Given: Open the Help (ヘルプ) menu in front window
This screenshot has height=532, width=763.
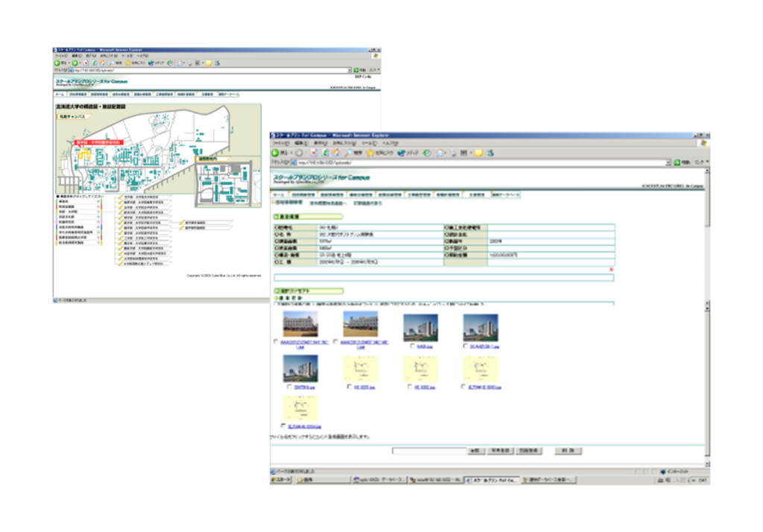Looking at the screenshot, I should point(390,143).
